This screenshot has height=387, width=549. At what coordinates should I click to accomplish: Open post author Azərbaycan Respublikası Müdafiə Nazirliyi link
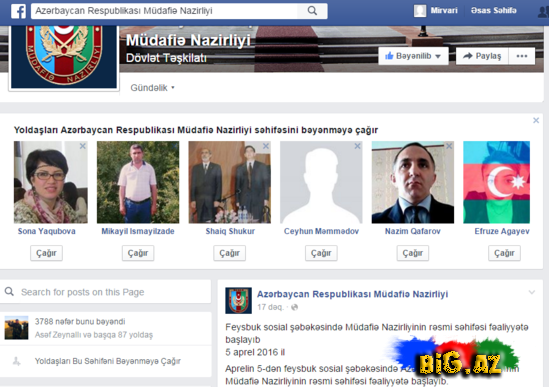353,294
